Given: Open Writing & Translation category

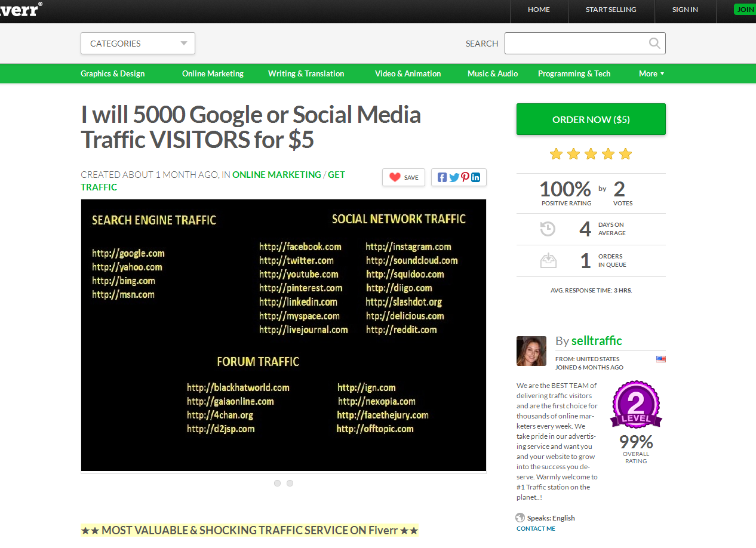Looking at the screenshot, I should 306,73.
